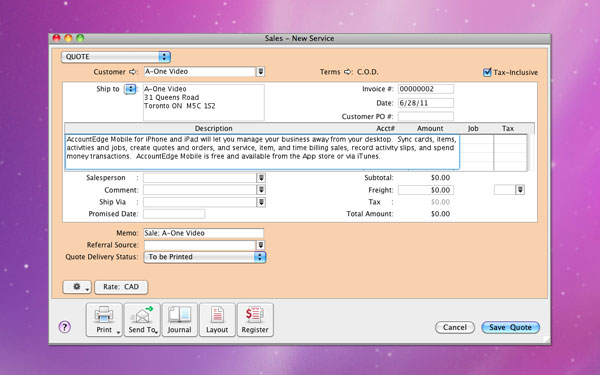
Task: Expand the Comment dropdown arrow
Action: tap(261, 190)
